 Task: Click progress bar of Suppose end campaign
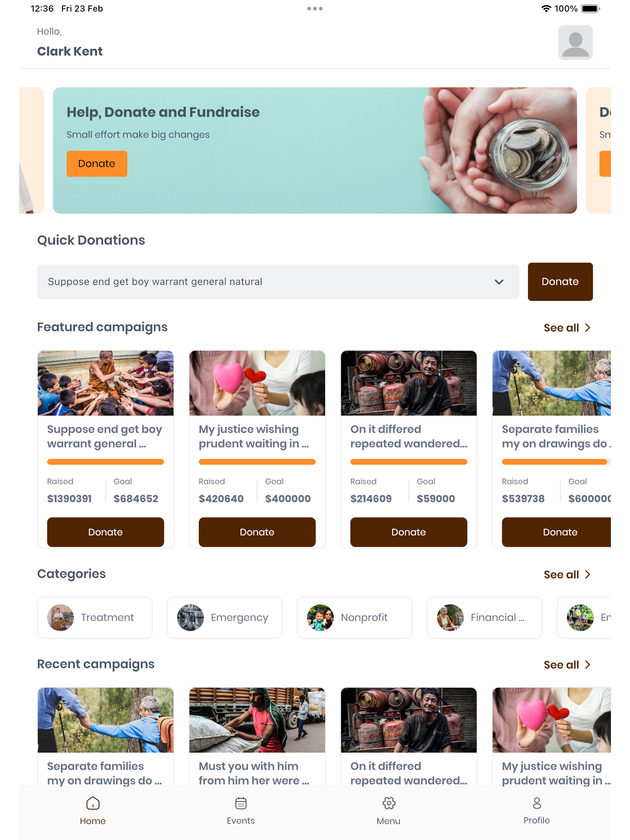tap(105, 462)
